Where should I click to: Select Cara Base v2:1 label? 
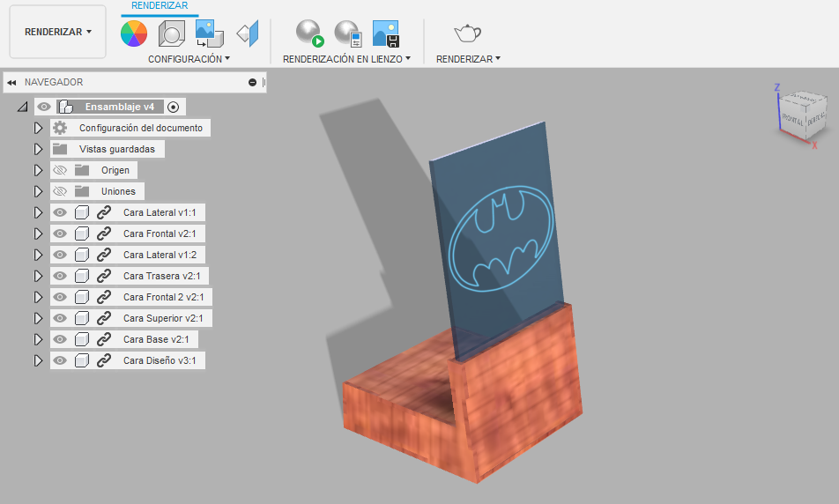click(156, 339)
